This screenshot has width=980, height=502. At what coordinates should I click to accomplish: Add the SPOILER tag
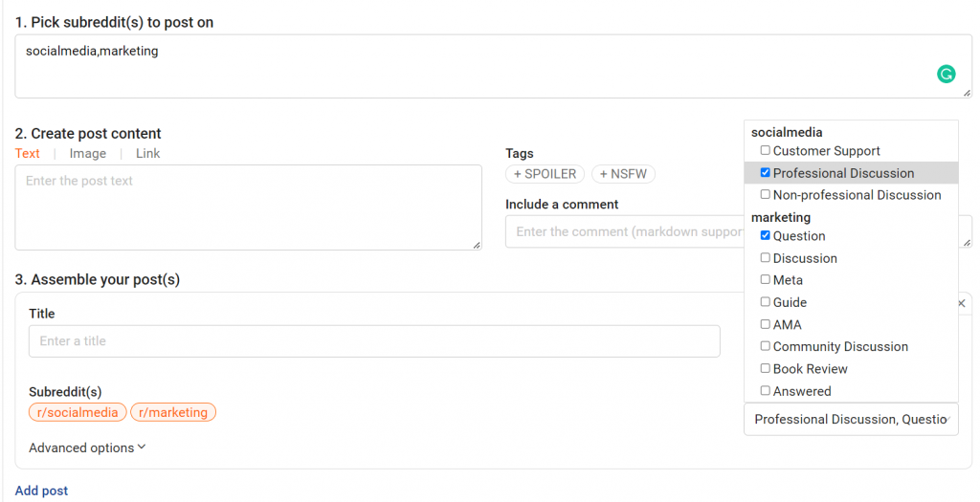click(546, 174)
